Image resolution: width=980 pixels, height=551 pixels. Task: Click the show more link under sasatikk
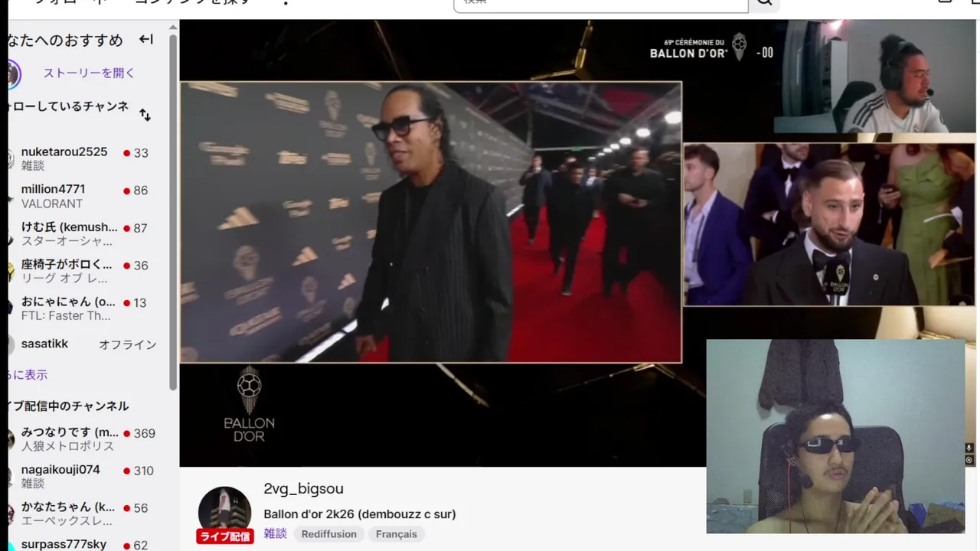click(28, 375)
